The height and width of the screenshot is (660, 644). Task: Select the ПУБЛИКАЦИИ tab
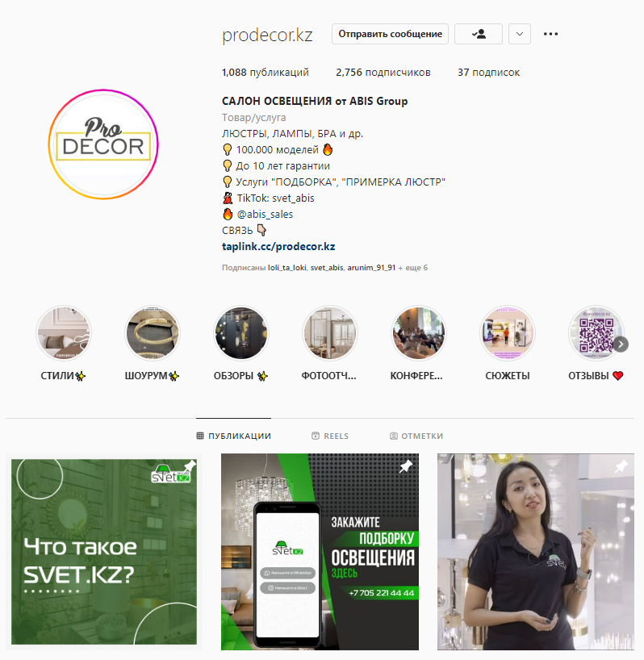pyautogui.click(x=233, y=436)
